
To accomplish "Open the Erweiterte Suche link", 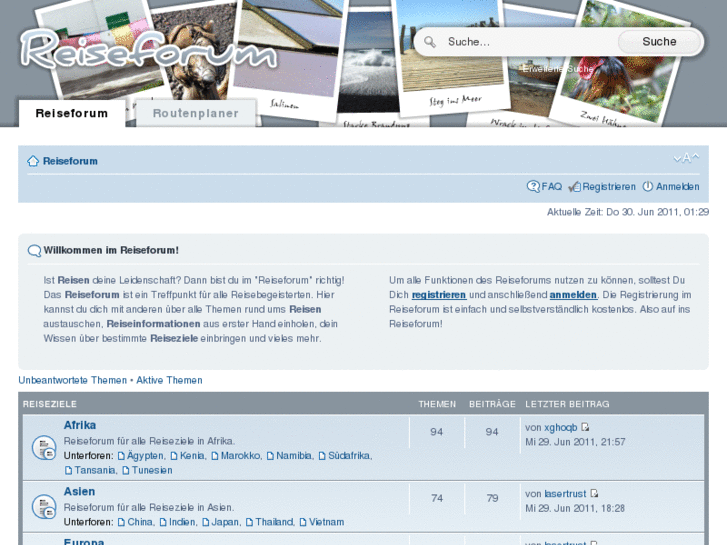I will [558, 69].
